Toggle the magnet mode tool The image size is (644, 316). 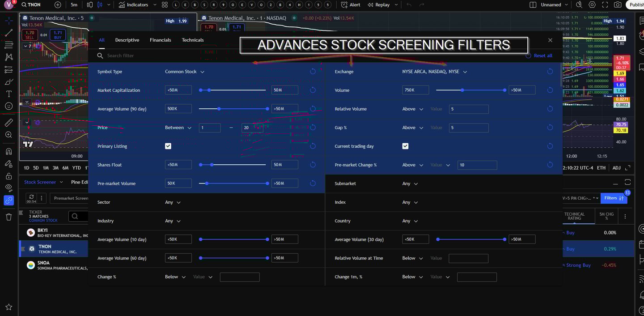click(x=8, y=151)
